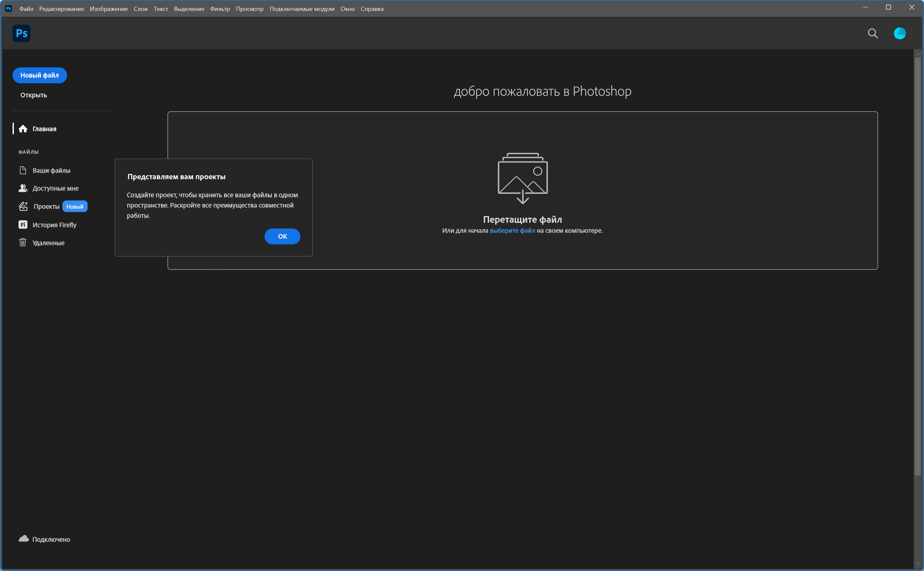The width and height of the screenshot is (924, 571).
Task: Open the Файл menu
Action: [x=26, y=9]
